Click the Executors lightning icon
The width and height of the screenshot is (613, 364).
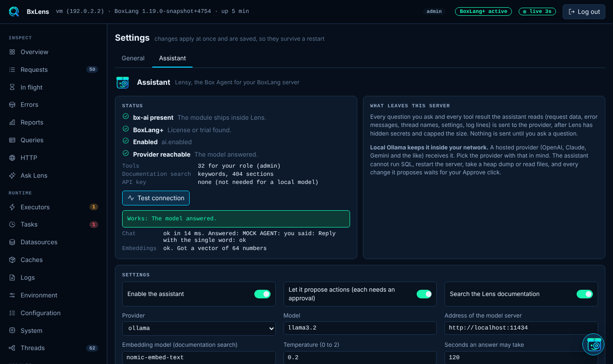tap(12, 207)
